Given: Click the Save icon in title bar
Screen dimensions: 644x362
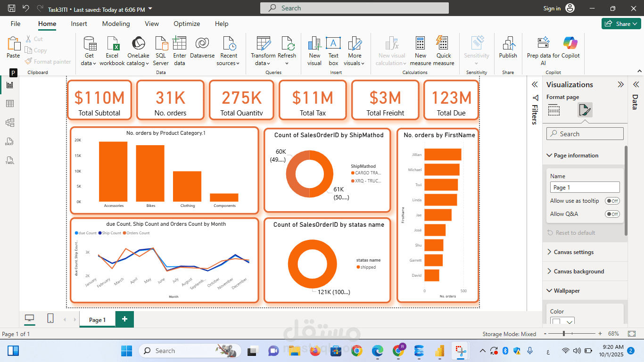Looking at the screenshot, I should pyautogui.click(x=12, y=8).
